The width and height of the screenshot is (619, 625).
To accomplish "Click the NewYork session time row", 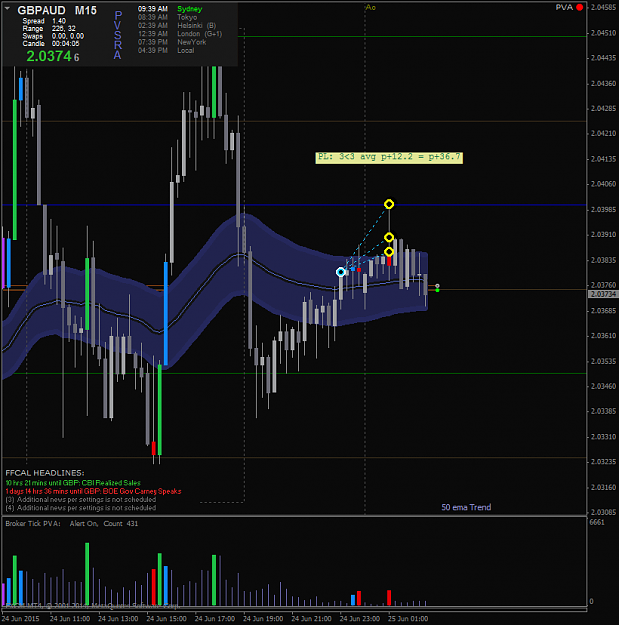I will [x=172, y=42].
